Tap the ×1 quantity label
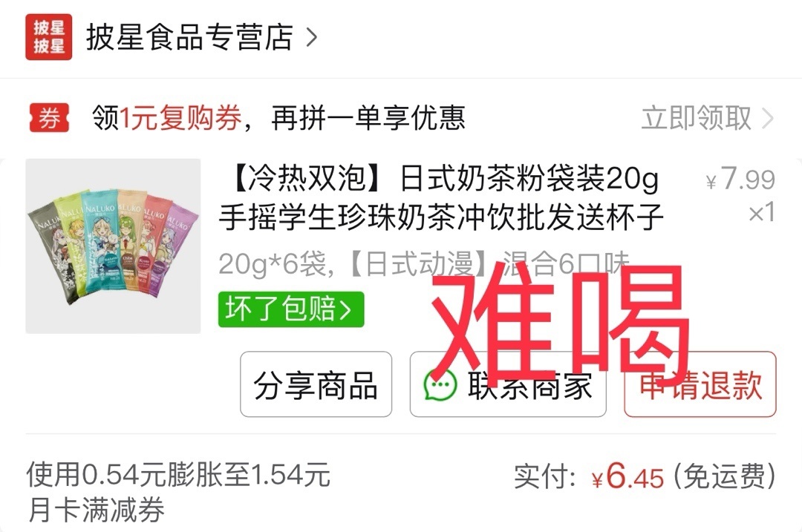This screenshot has width=802, height=532. click(762, 213)
